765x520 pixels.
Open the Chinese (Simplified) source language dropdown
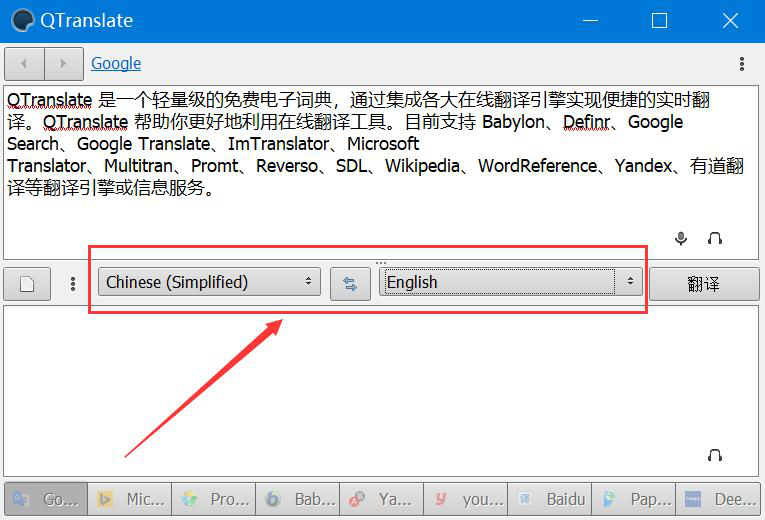coord(209,282)
